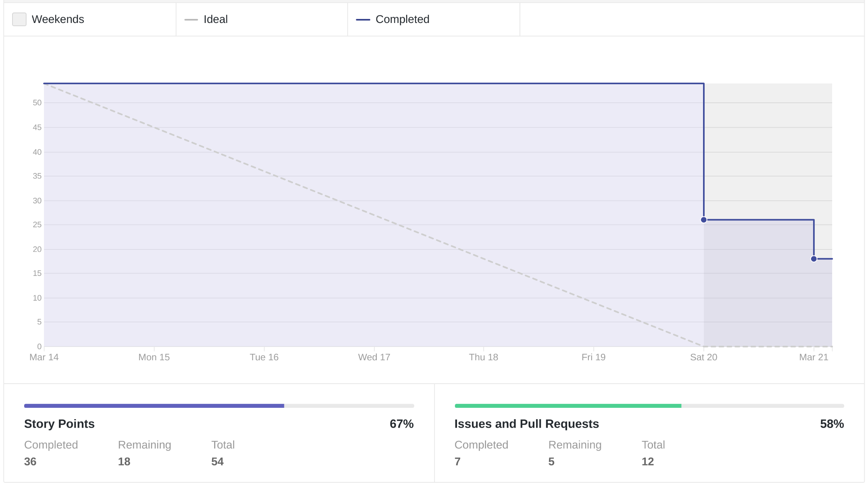Screen dimensions: 868x486
Task: Click the 58% issues percentage
Action: tap(832, 424)
